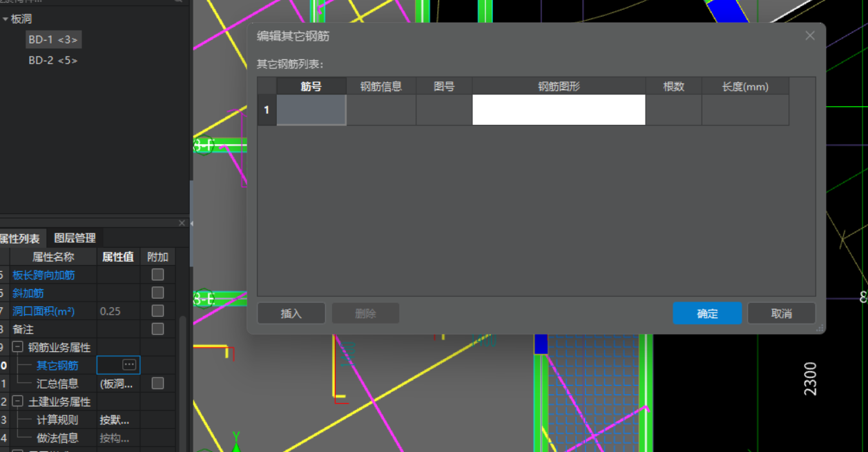Click the disabled 删除 button

(365, 313)
